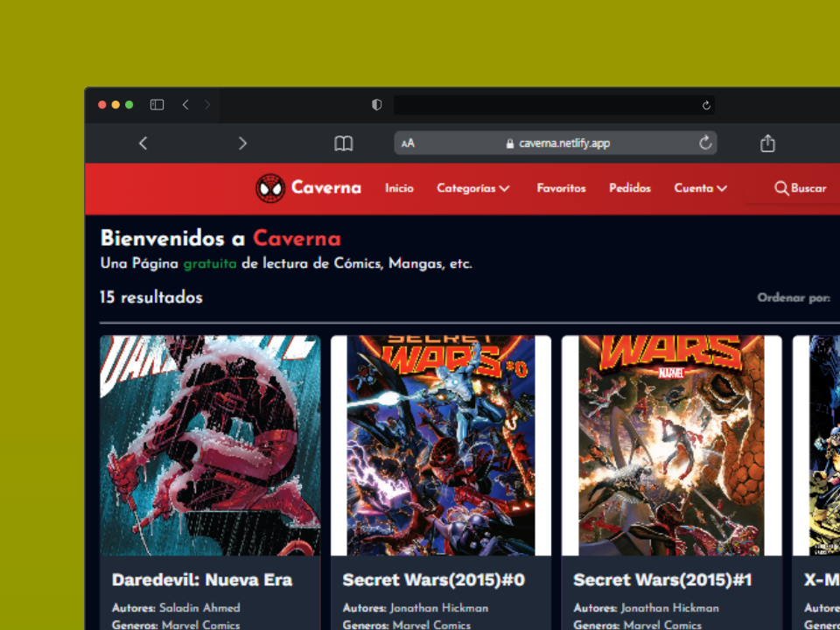The width and height of the screenshot is (840, 630).
Task: Open the Pedidos page
Action: click(x=629, y=188)
